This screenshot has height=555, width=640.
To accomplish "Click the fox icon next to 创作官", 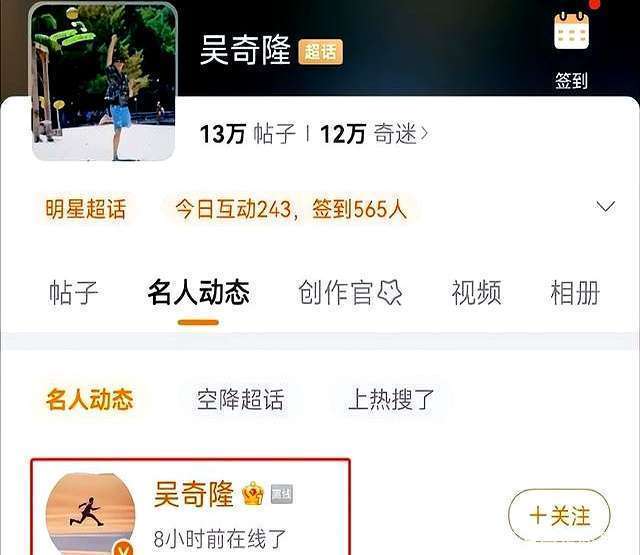I will pyautogui.click(x=389, y=293).
